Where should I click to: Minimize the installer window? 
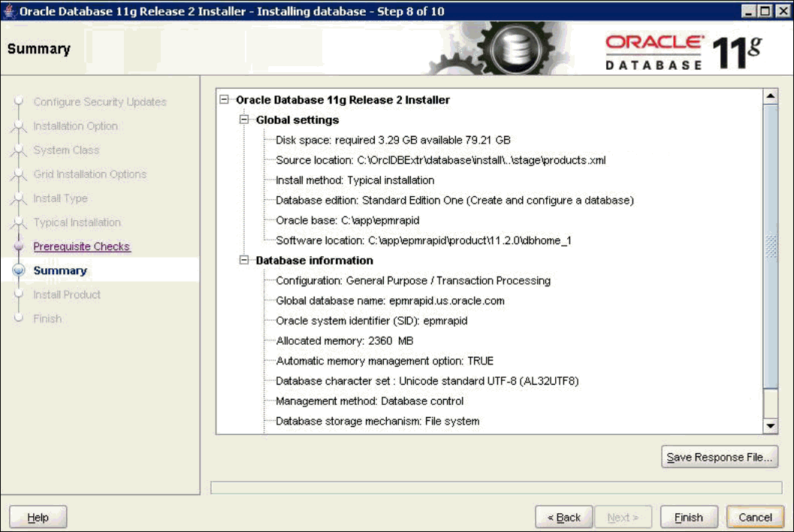pos(747,11)
